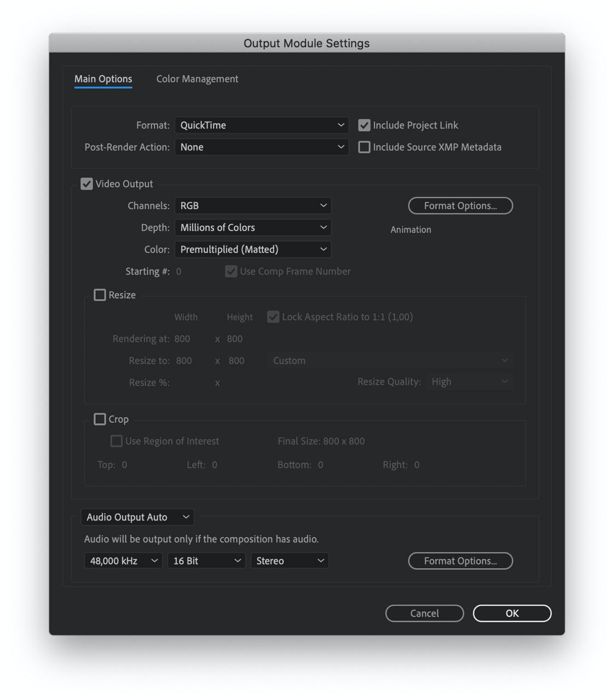Select the Main Options tab
The image size is (614, 700).
click(x=103, y=79)
